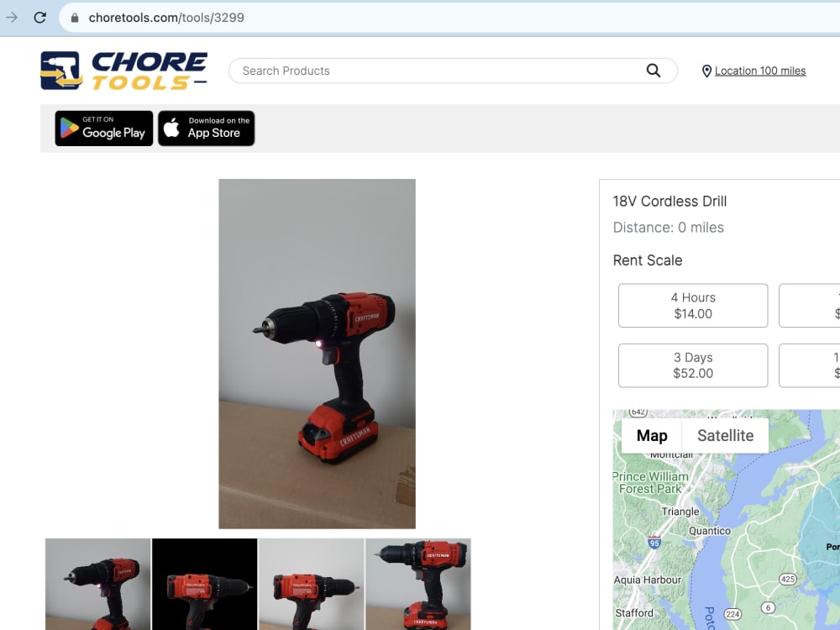
Task: Select fourth thumbnail of upright drill
Action: [x=418, y=585]
